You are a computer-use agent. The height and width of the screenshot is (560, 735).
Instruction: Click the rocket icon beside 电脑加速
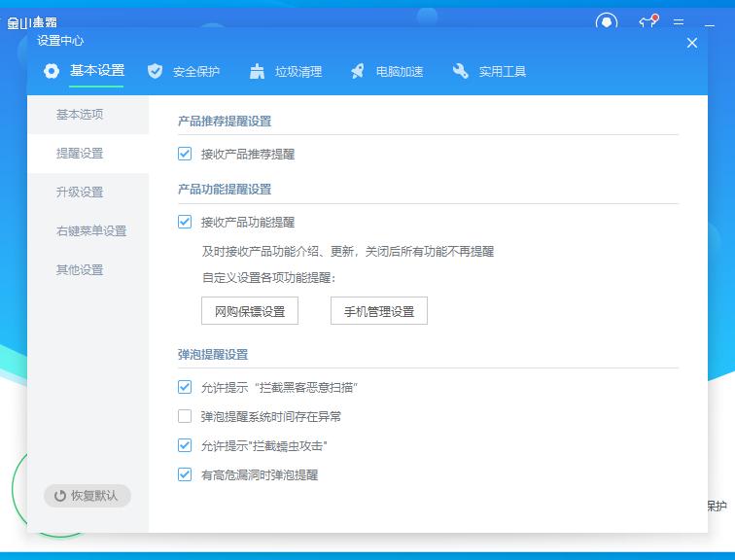pyautogui.click(x=358, y=71)
